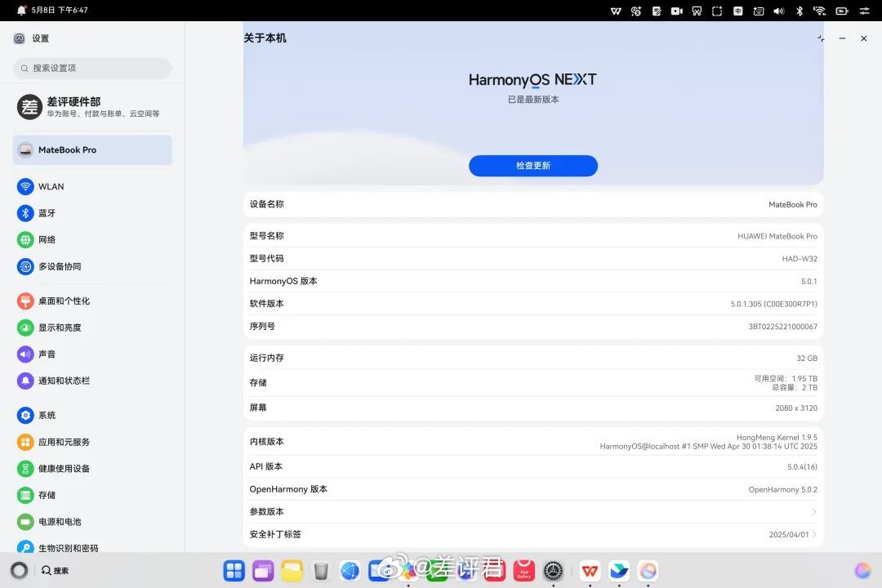Click the 检查更新 button

click(x=533, y=166)
